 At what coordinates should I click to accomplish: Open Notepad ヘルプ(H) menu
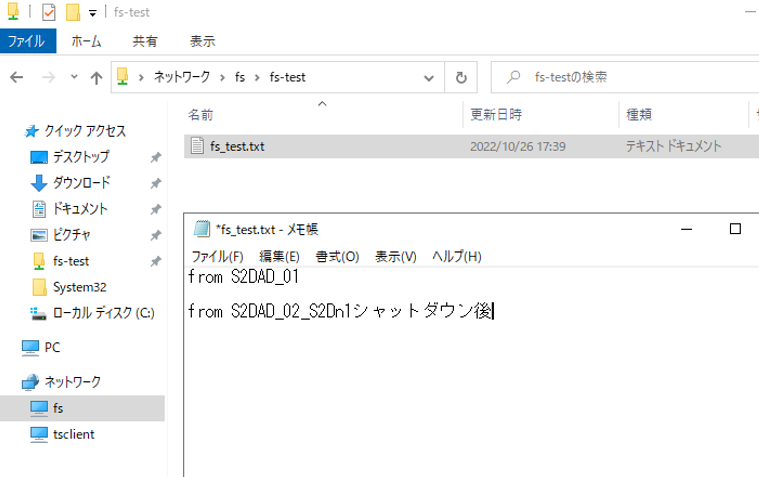point(456,256)
